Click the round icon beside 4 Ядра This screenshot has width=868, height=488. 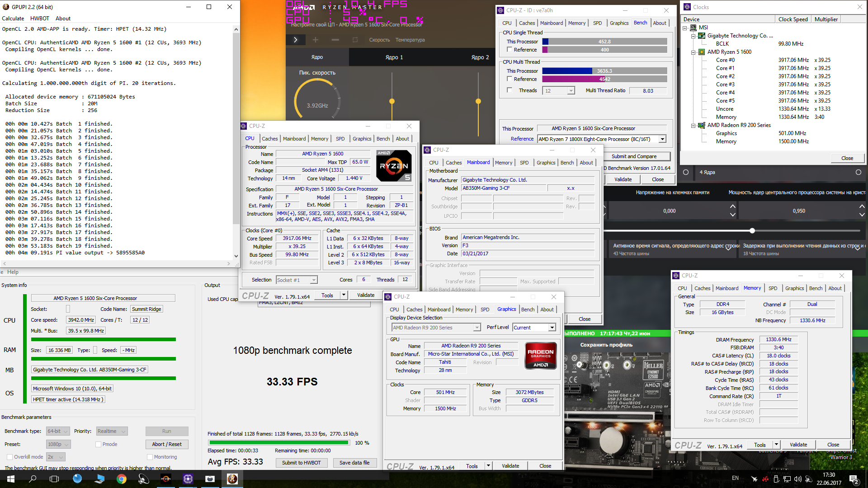[x=686, y=172]
